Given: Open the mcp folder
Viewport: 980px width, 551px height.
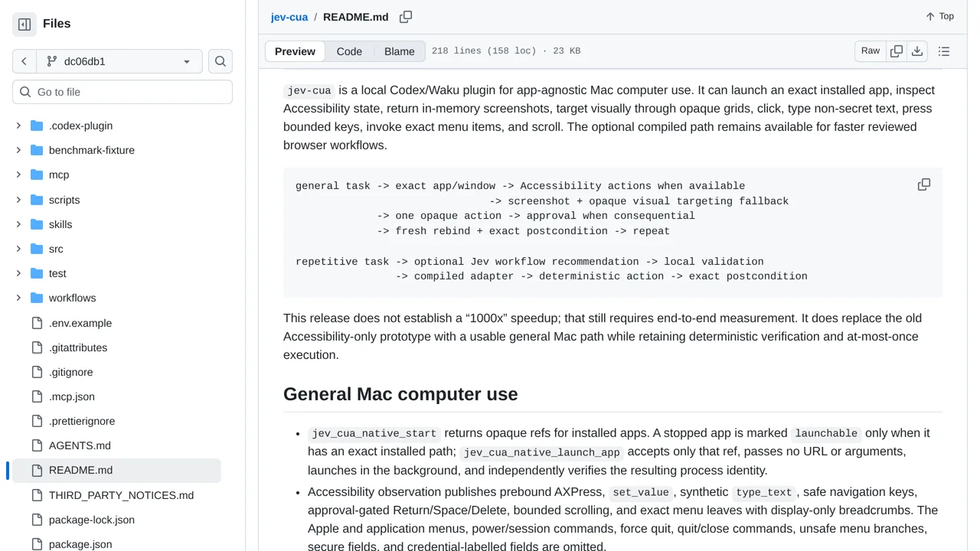Looking at the screenshot, I should [59, 174].
